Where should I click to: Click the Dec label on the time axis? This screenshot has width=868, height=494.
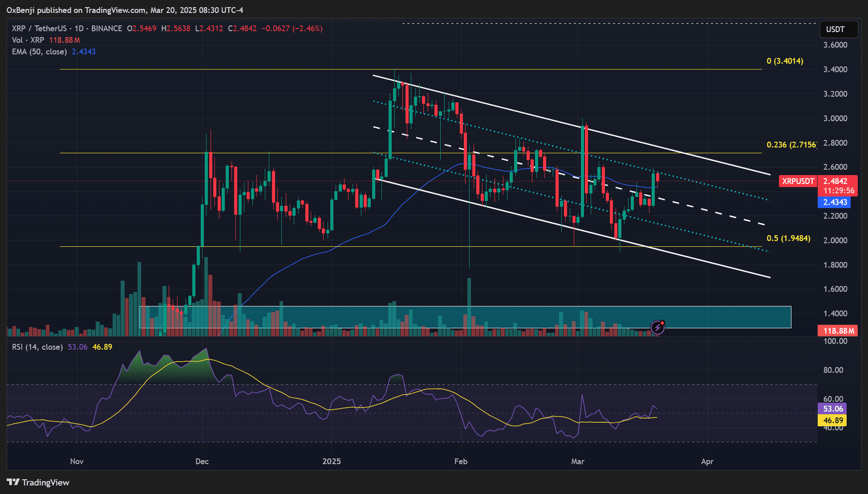202,461
